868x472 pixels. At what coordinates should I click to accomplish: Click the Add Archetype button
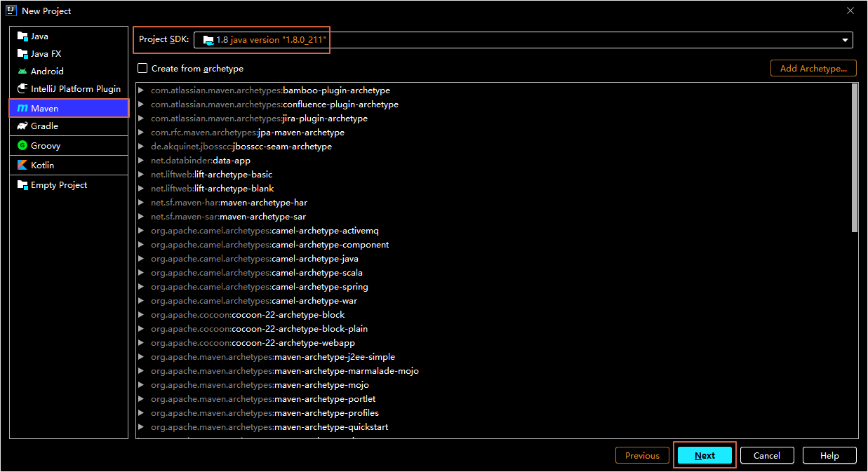(x=813, y=68)
